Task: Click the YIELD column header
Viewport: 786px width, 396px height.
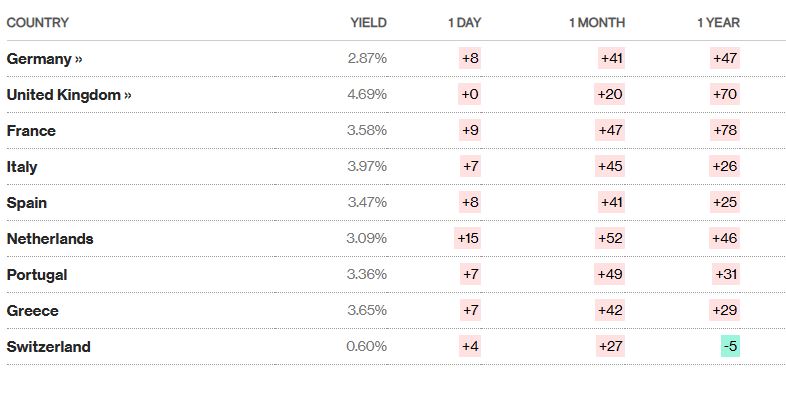Action: pyautogui.click(x=368, y=23)
